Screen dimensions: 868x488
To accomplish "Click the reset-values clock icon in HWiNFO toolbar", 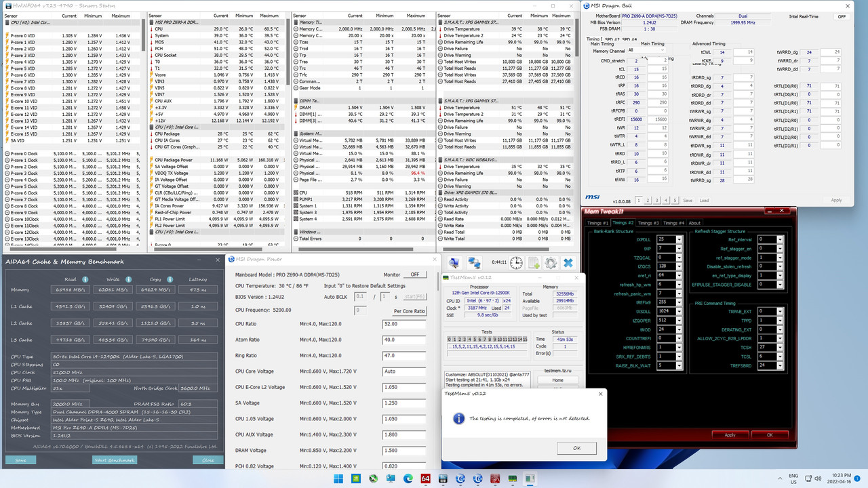I will pyautogui.click(x=516, y=262).
